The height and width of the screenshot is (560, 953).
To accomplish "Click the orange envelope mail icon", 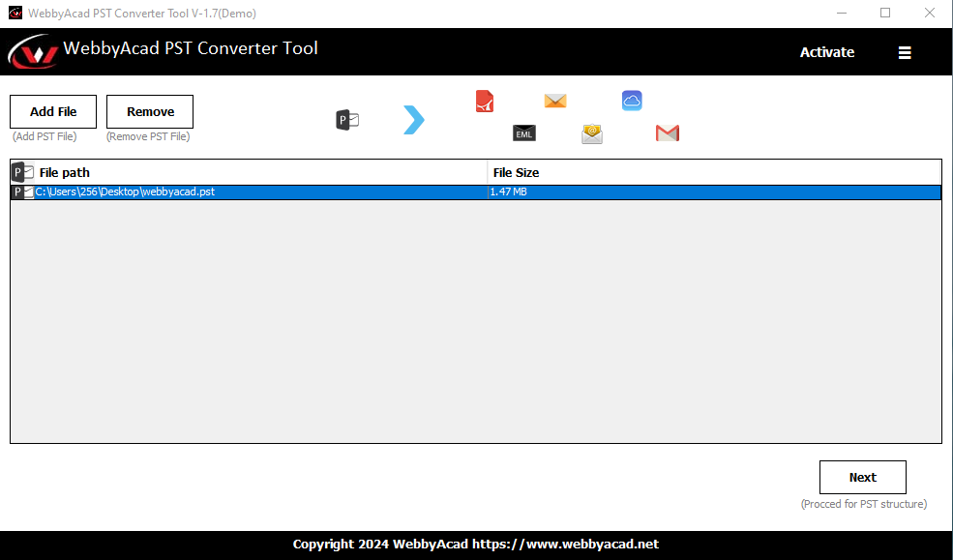I will pos(555,101).
